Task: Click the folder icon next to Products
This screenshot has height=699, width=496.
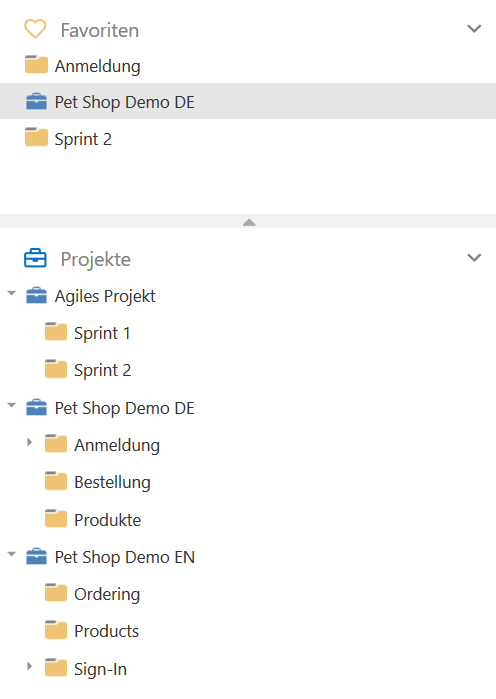Action: point(56,630)
